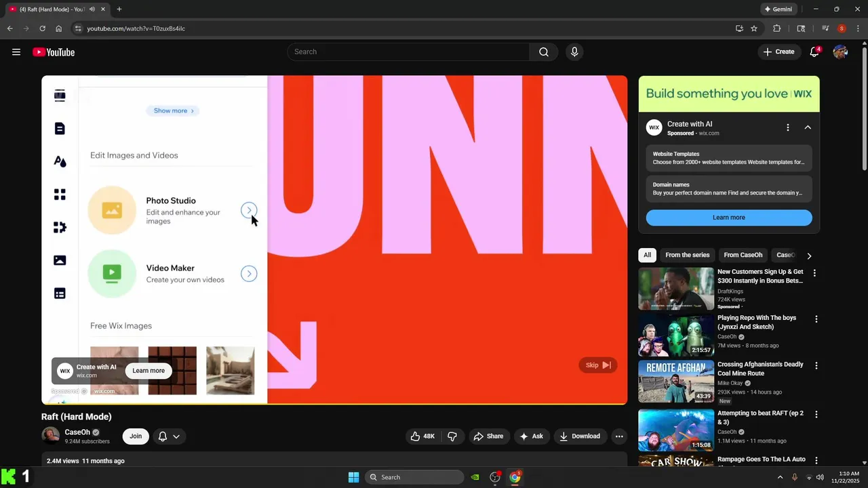Join the CaseOh channel
The image size is (868, 488).
point(136,436)
